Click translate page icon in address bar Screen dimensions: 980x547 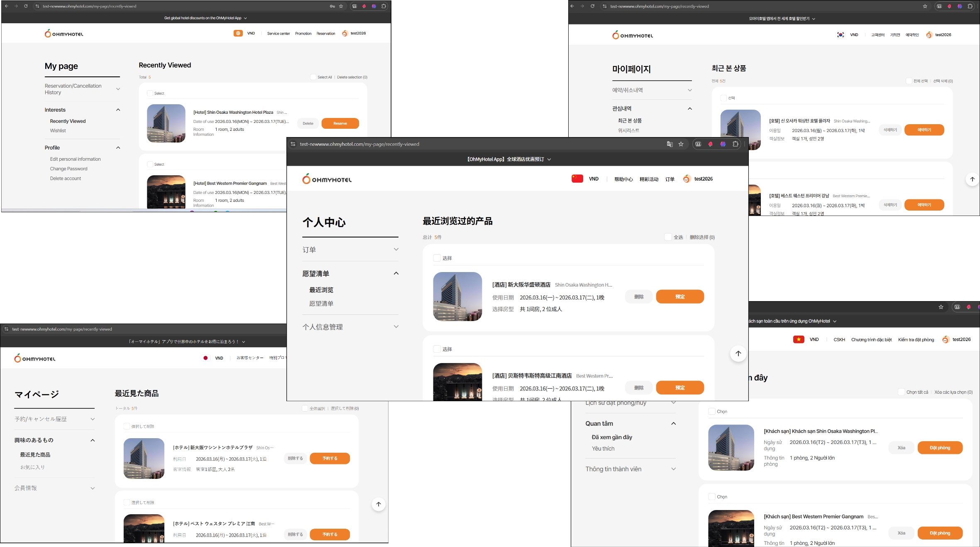pos(670,144)
